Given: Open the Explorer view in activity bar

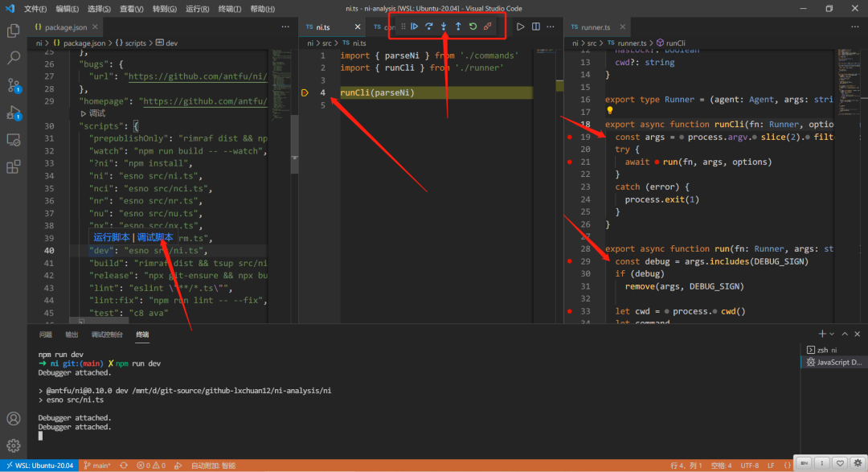Looking at the screenshot, I should point(14,31).
